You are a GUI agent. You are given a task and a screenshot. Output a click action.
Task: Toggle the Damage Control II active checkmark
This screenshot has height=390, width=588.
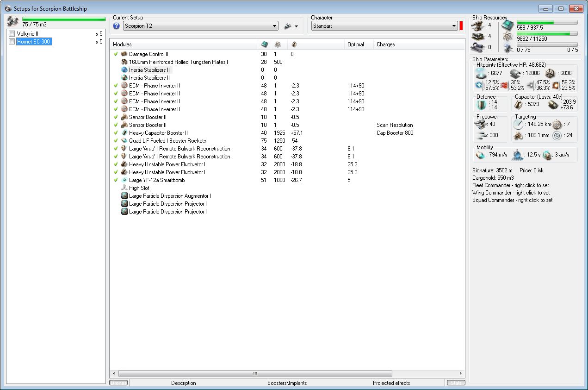116,54
